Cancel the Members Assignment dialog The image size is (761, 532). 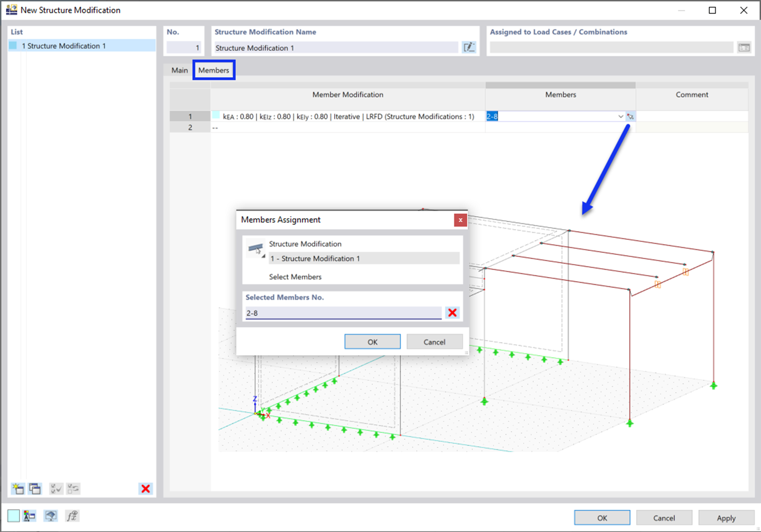[x=434, y=342]
